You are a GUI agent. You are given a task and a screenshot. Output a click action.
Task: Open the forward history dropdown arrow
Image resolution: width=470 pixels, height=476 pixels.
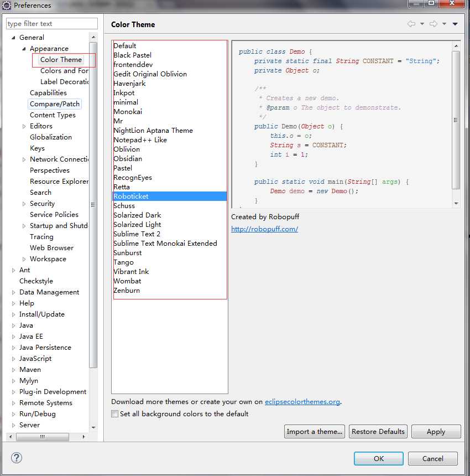click(x=444, y=24)
